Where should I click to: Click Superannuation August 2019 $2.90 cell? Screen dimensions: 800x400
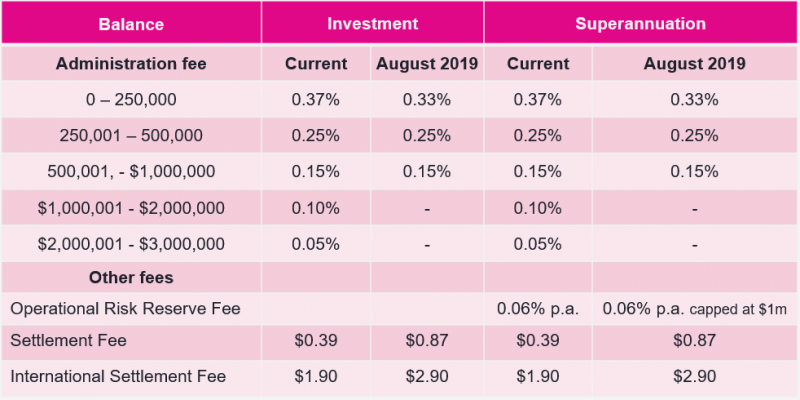pyautogui.click(x=694, y=377)
